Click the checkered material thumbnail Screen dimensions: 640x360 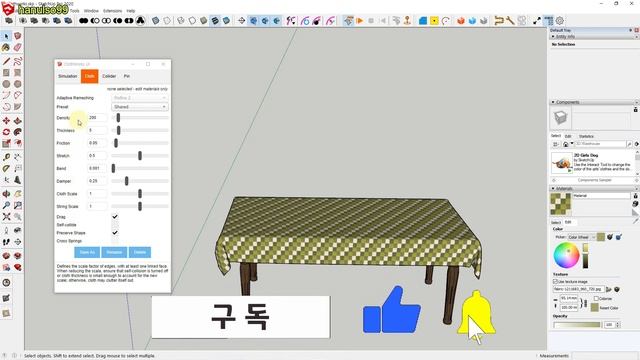tap(561, 204)
